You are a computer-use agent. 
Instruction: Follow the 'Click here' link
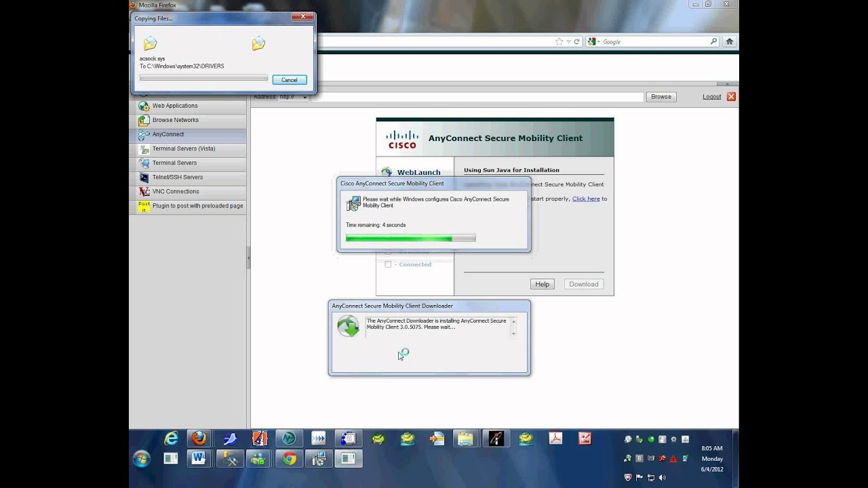pyautogui.click(x=586, y=199)
